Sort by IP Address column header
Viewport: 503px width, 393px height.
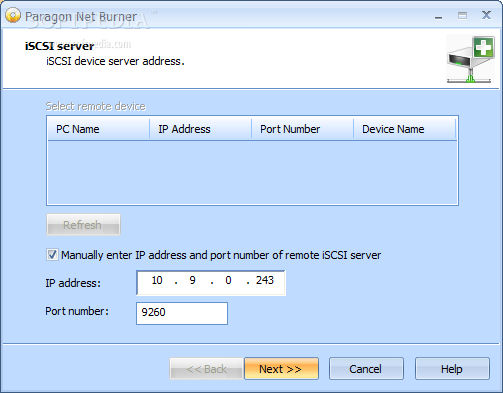point(200,129)
